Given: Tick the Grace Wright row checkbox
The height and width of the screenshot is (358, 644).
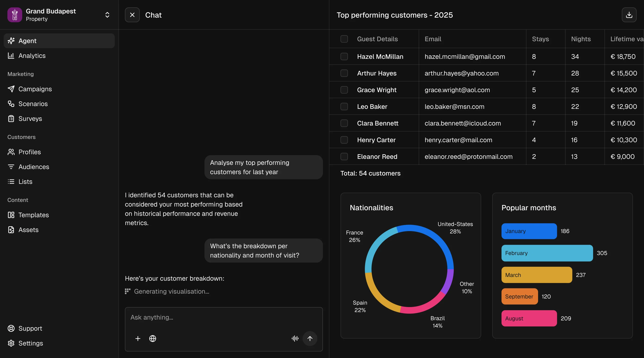Looking at the screenshot, I should [344, 90].
